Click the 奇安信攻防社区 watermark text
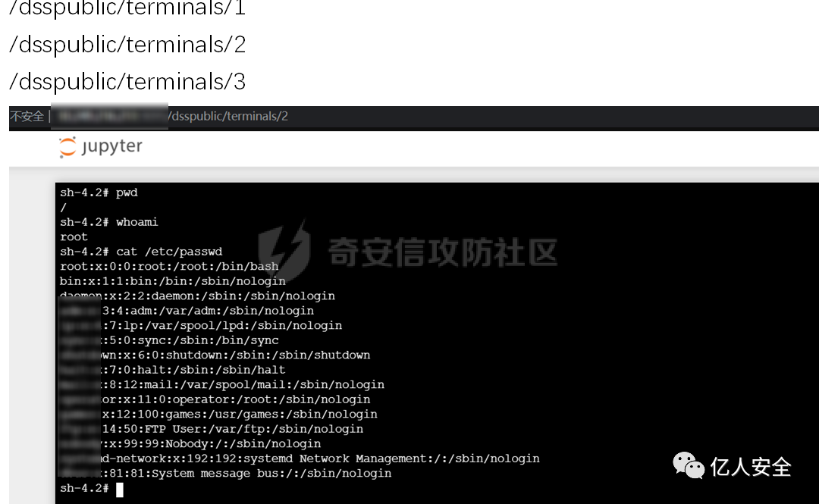This screenshot has height=504, width=819. click(x=443, y=252)
